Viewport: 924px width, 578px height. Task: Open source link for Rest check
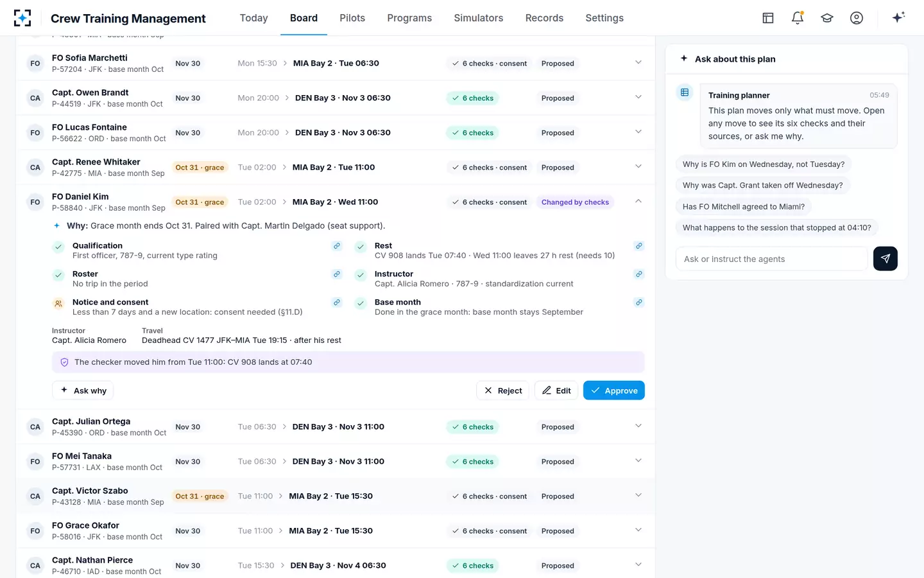coord(639,246)
